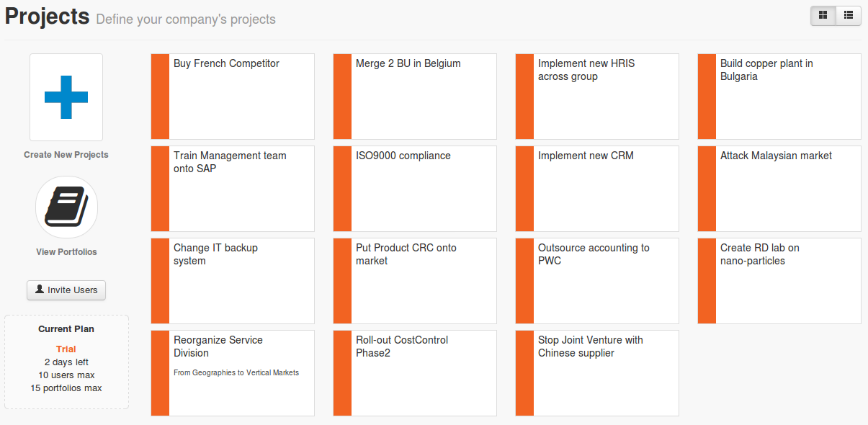Open the Implement new HRIS across group project
The image size is (868, 425).
[x=596, y=97]
